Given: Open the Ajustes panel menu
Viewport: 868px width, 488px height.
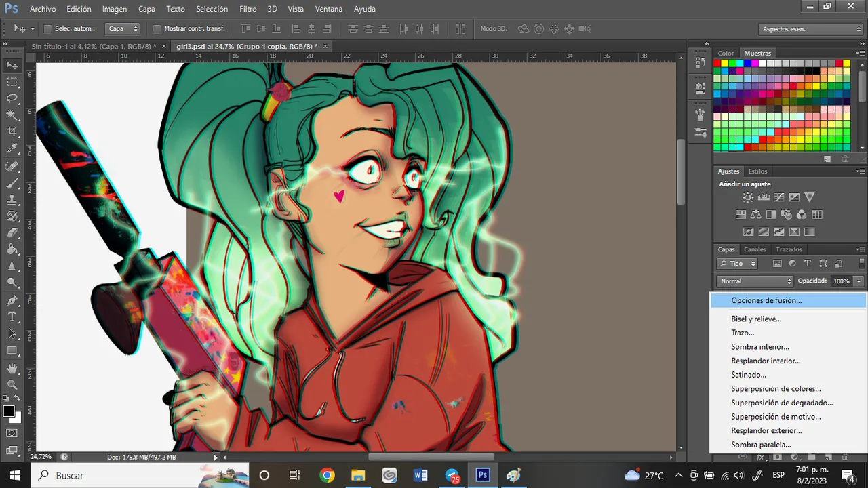Looking at the screenshot, I should (861, 171).
